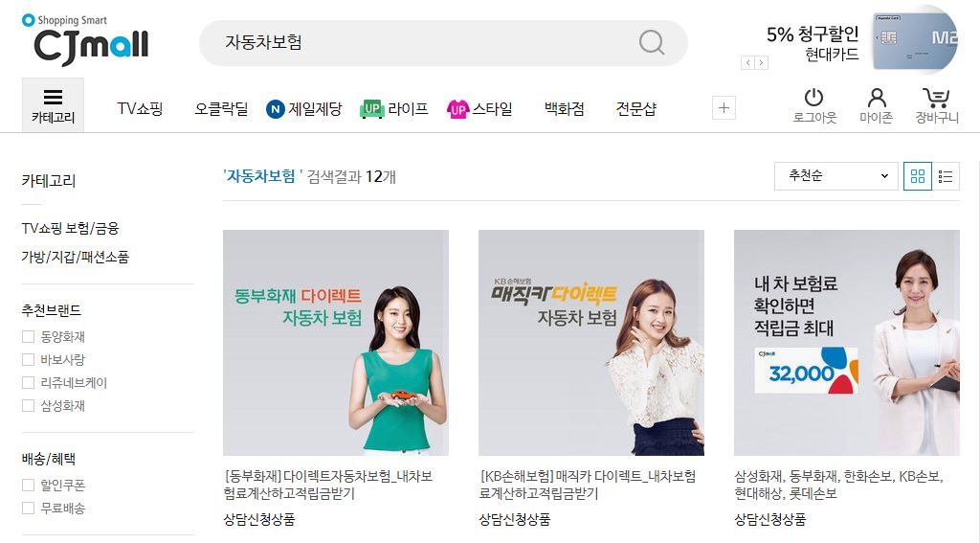This screenshot has width=980, height=543.
Task: Open the TV쇼핑 menu tab
Action: click(140, 109)
